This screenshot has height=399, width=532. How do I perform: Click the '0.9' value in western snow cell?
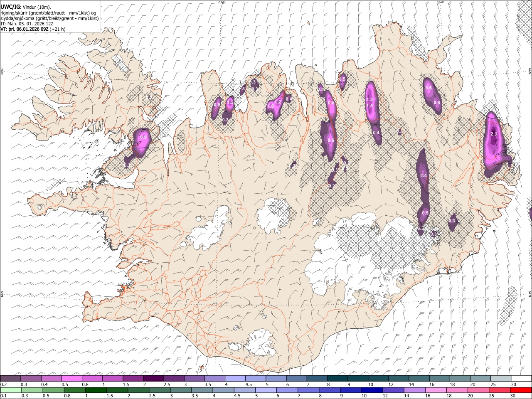[144, 137]
